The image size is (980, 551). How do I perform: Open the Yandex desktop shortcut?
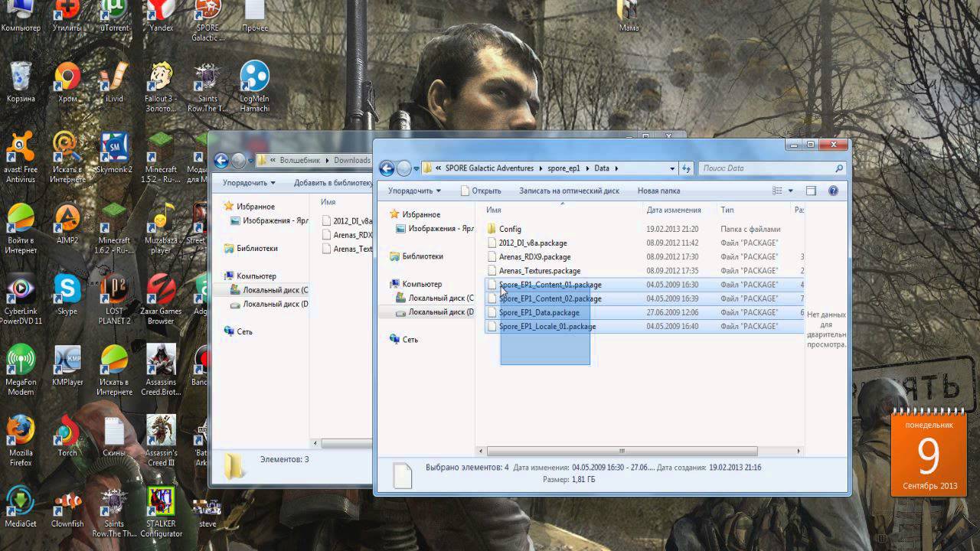click(x=161, y=14)
